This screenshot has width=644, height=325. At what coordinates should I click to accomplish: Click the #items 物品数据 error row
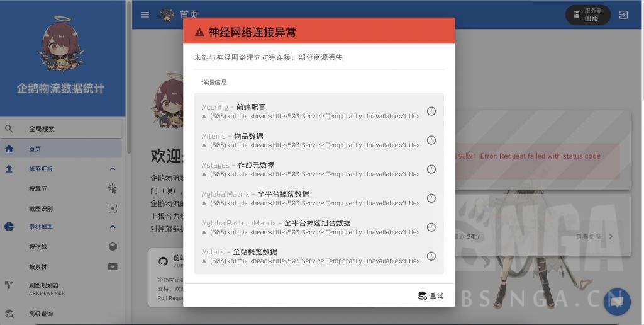click(x=319, y=140)
